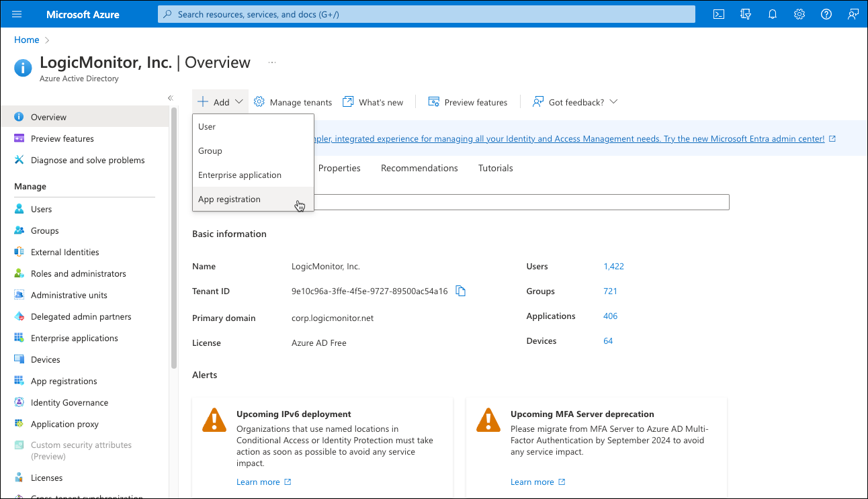
Task: Click Learn more under IPv6 deployment alert
Action: 263,482
